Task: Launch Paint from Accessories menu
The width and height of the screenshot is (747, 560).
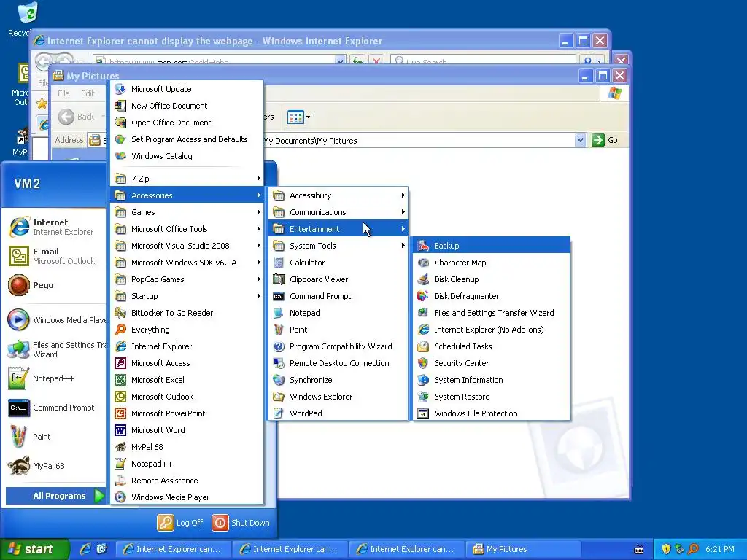Action: (338, 330)
